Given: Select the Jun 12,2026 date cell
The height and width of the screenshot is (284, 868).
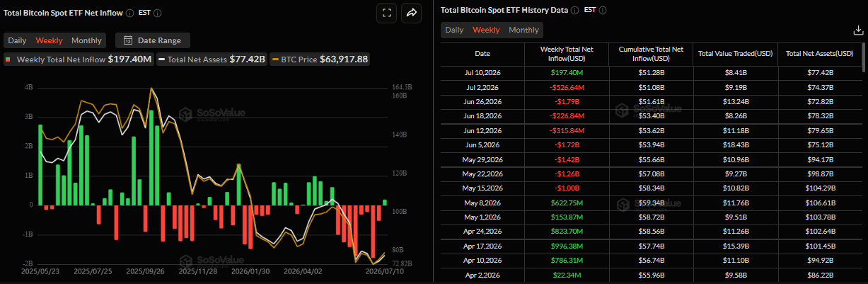Looking at the screenshot, I should [482, 130].
